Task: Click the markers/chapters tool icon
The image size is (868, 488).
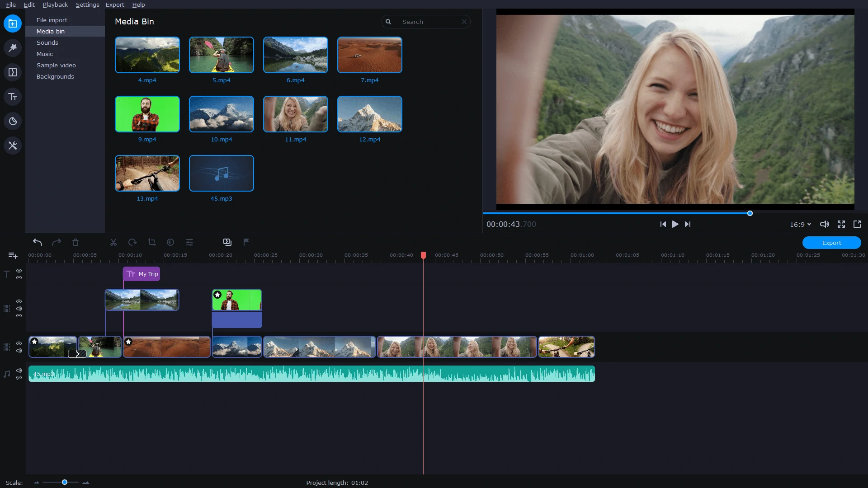Action: (245, 242)
